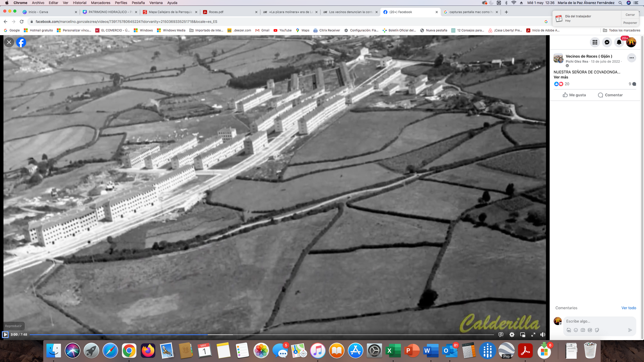Expand all comments with Ver todo

point(629,308)
